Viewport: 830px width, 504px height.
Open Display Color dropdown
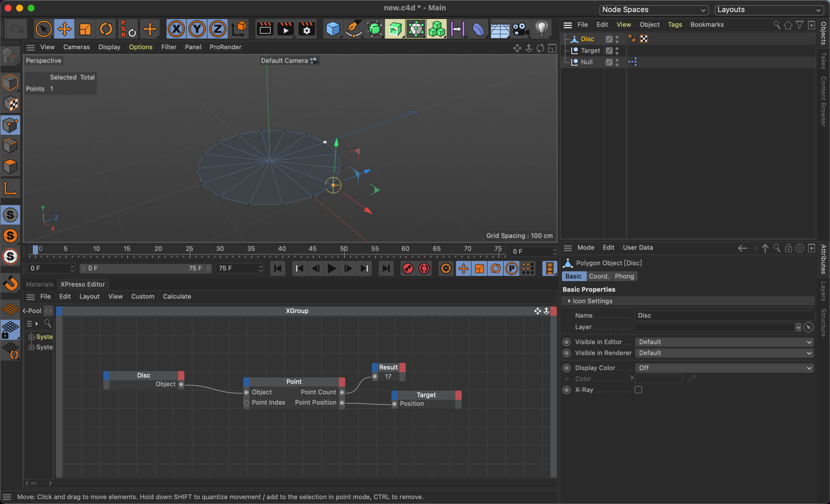pos(724,368)
